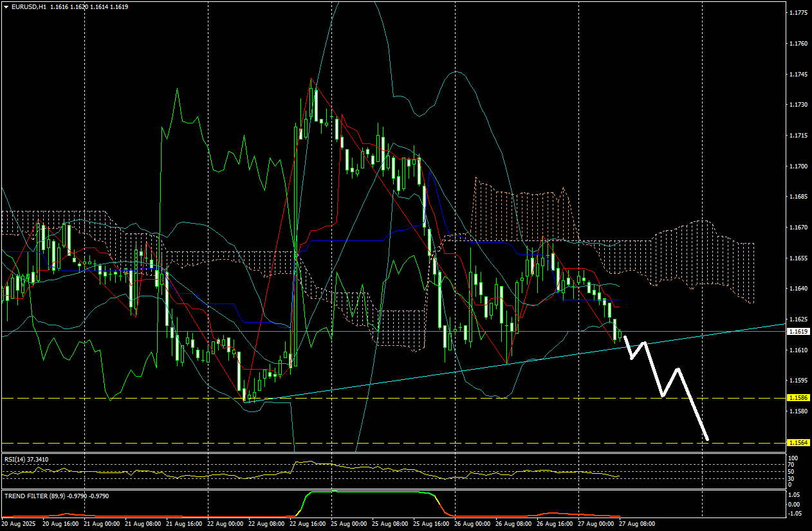
Task: Click the 1.1730 price scale label
Action: click(798, 105)
